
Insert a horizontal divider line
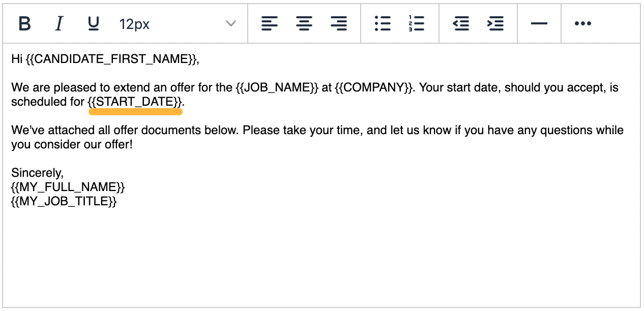(x=539, y=23)
